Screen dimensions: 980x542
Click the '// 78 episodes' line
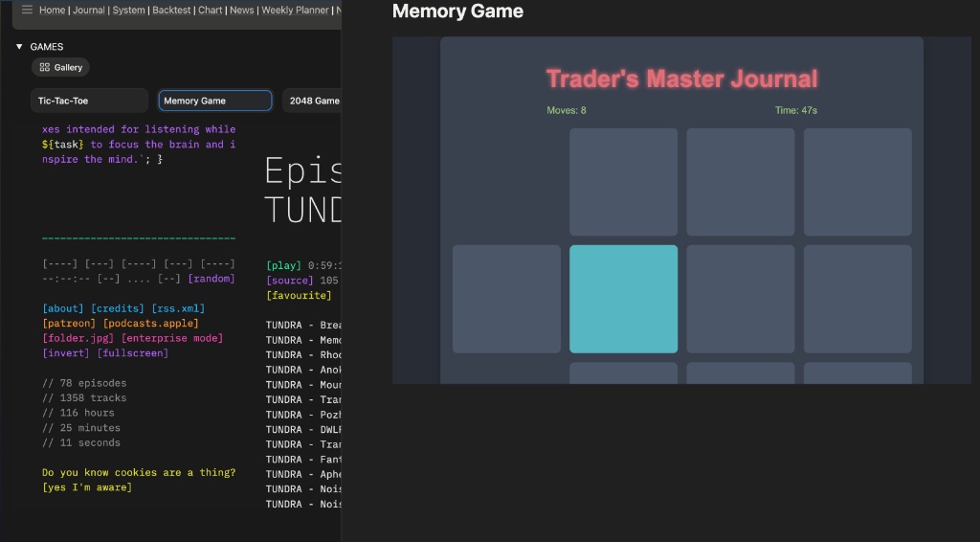pyautogui.click(x=84, y=383)
